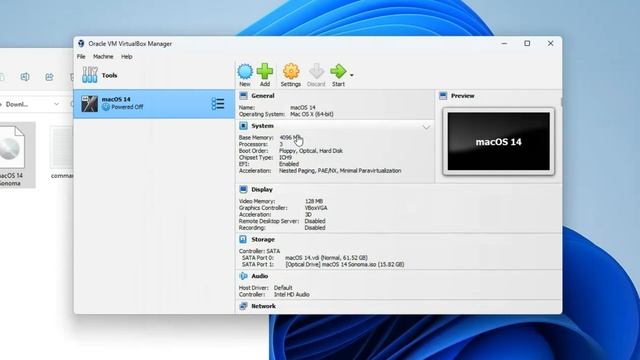Open the Display section header link
Screen dimensions: 640x360
pos(262,189)
